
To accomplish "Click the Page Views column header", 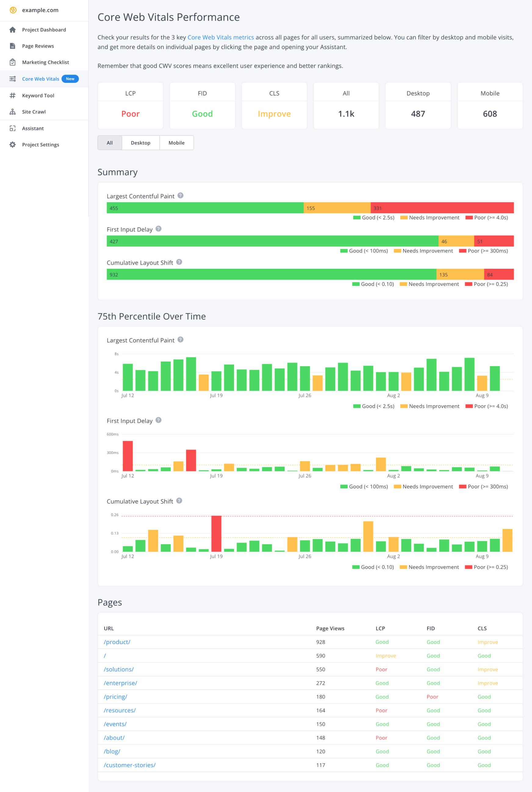I will click(330, 628).
